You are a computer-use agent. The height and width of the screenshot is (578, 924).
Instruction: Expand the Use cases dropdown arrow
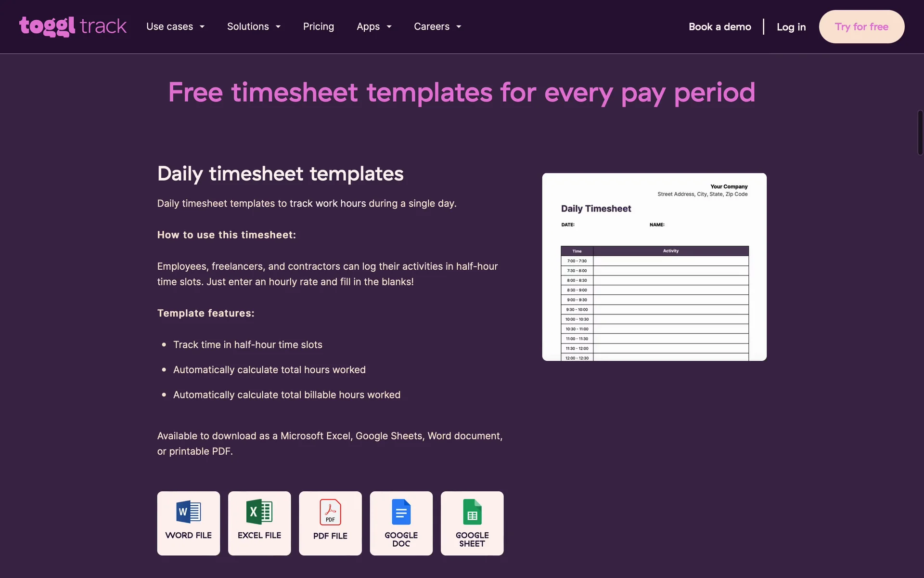point(202,27)
